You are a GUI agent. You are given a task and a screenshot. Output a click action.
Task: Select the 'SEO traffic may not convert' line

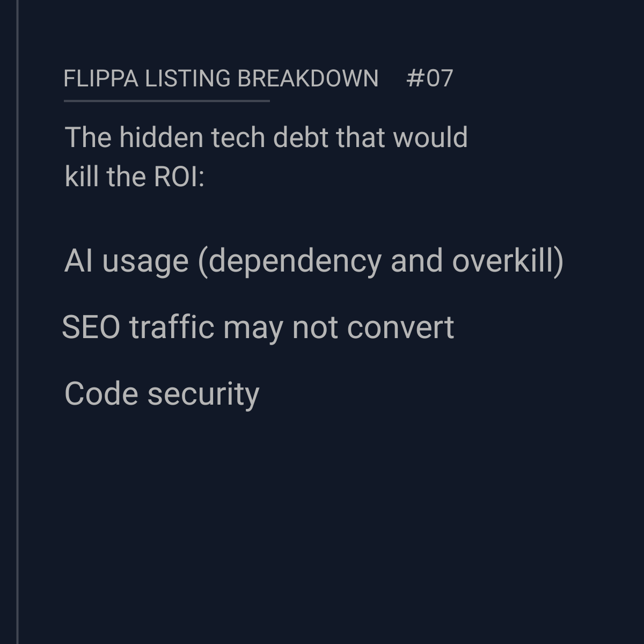tap(258, 327)
